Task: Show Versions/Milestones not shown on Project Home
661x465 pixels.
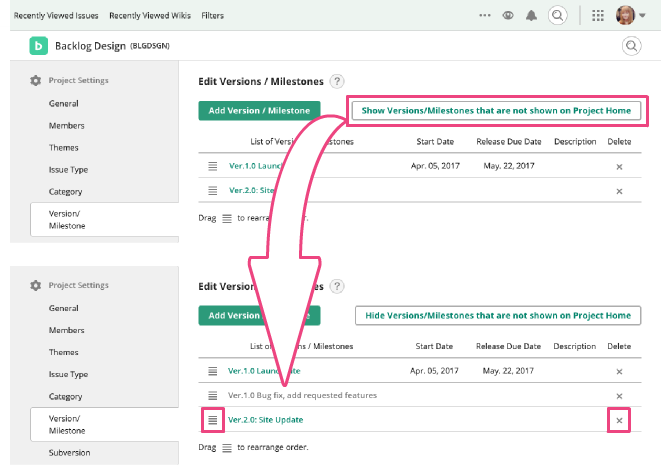Action: (496, 110)
